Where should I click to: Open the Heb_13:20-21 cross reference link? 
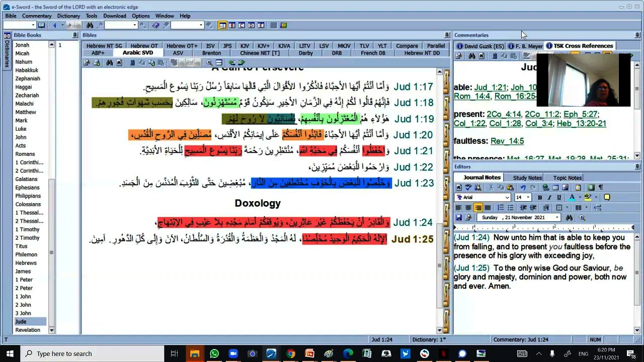coord(581,123)
